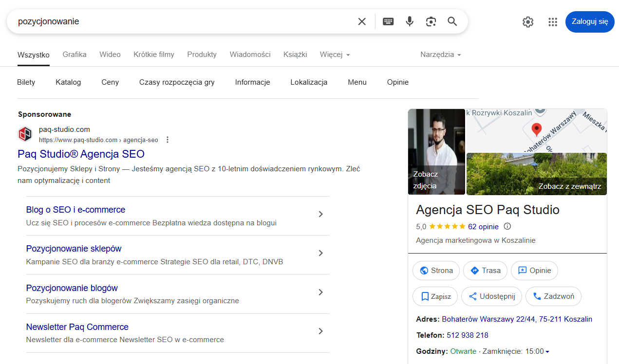The height and width of the screenshot is (364, 619).
Task: Click the business title Agencja SEO Paq Studio
Action: click(x=488, y=210)
